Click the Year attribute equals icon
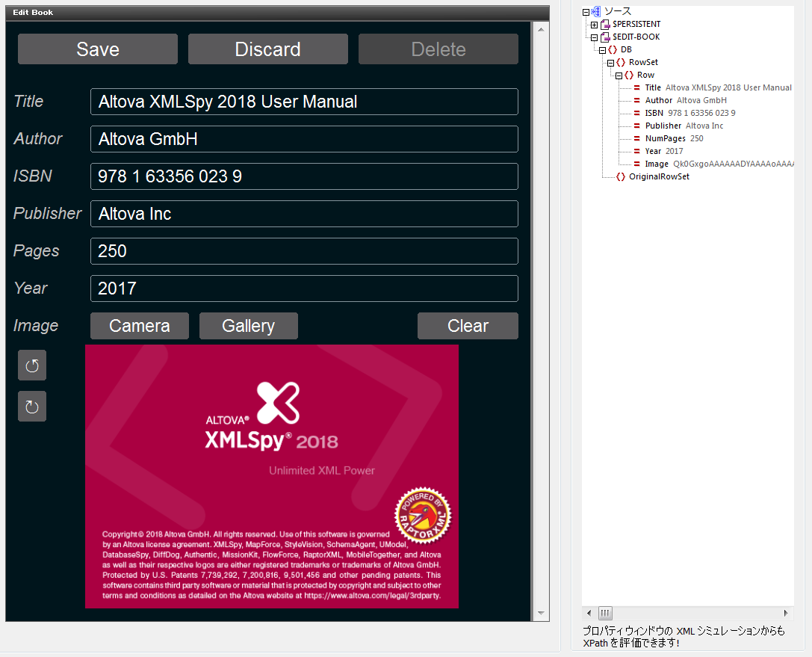This screenshot has width=812, height=657. click(x=637, y=151)
